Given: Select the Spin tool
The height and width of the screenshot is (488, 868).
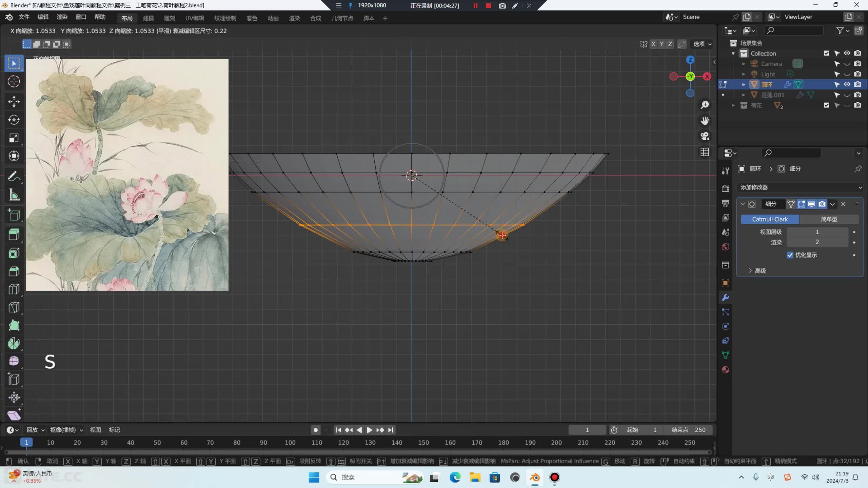Looking at the screenshot, I should tap(14, 343).
